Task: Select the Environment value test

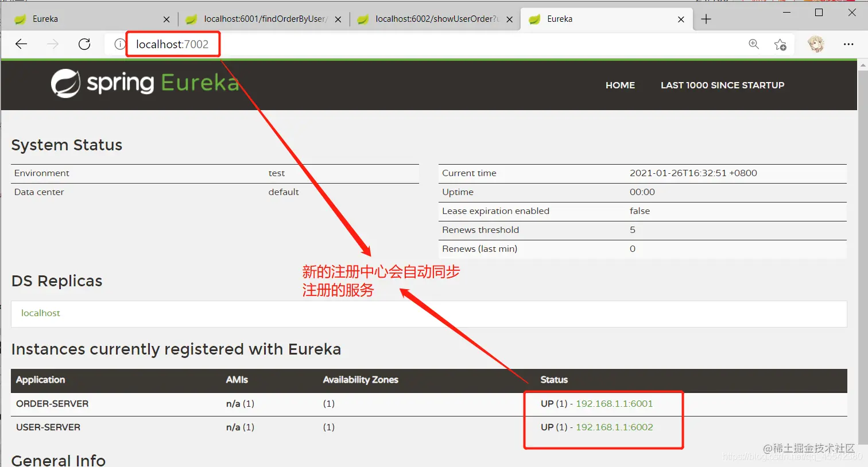Action: [x=277, y=173]
